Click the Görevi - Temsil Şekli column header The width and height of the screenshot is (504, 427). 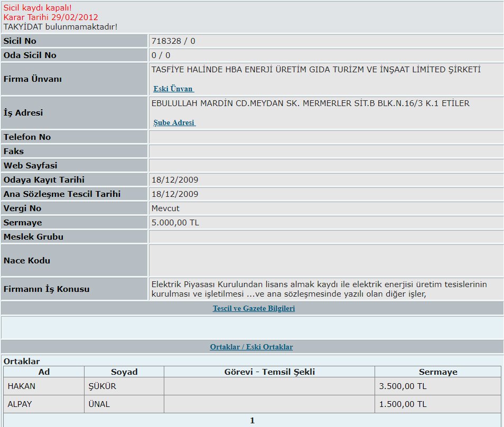[269, 372]
